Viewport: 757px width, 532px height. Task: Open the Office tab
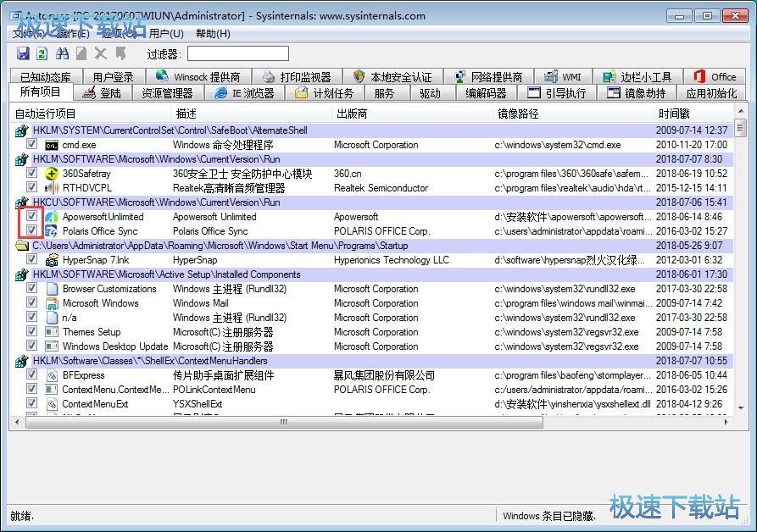715,77
